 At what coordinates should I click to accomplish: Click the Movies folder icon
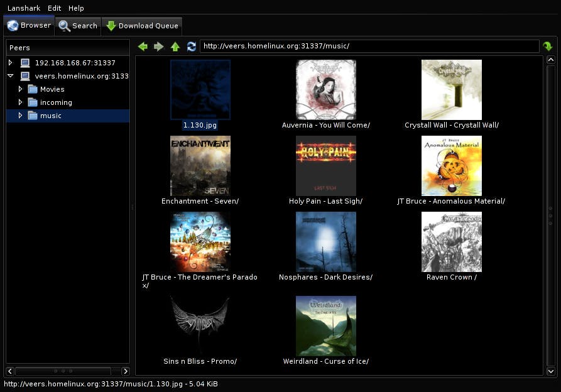coord(33,89)
